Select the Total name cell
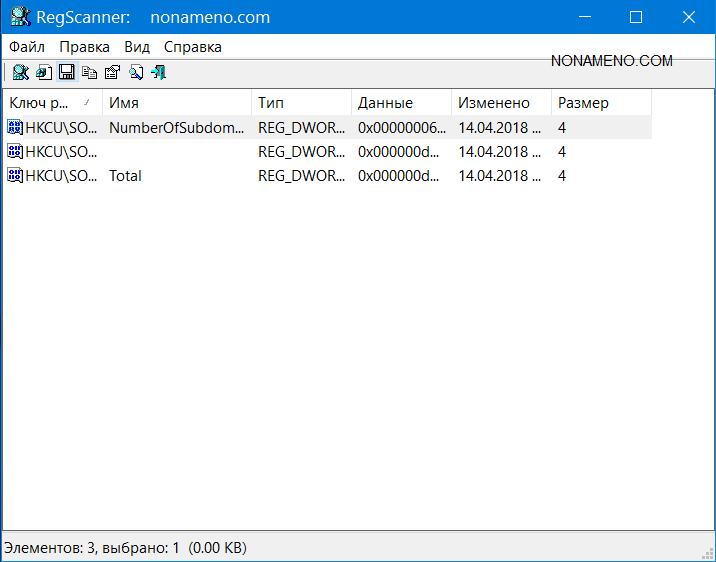The image size is (716, 562). [x=126, y=176]
